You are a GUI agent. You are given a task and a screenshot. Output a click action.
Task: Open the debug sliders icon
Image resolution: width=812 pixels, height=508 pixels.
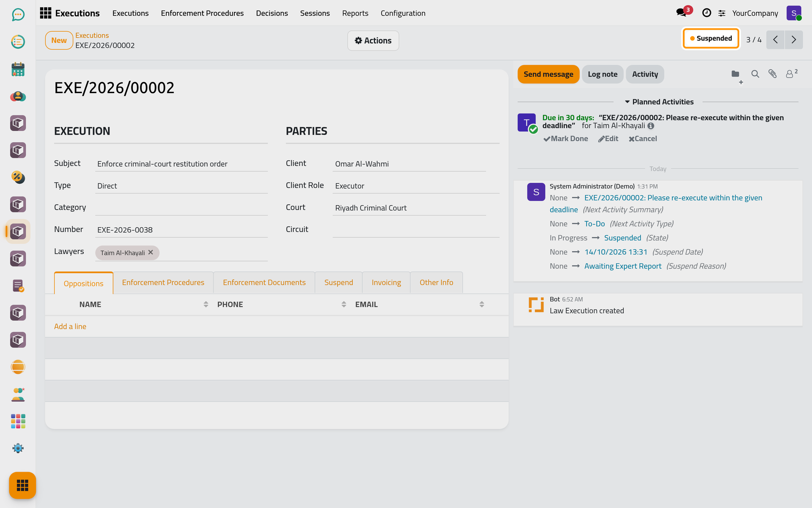coord(722,13)
